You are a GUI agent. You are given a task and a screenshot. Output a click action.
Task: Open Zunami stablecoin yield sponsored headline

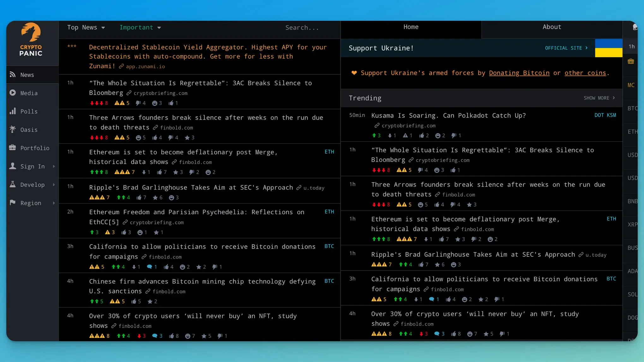pos(208,56)
